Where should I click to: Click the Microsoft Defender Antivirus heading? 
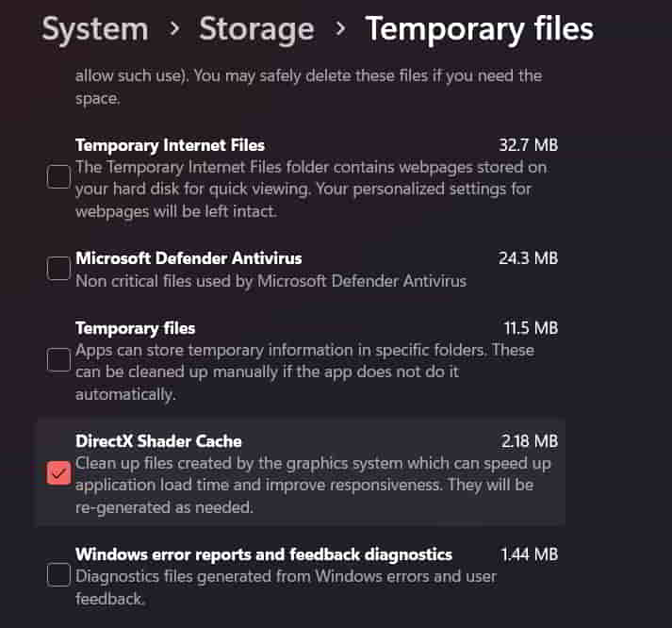click(x=188, y=257)
